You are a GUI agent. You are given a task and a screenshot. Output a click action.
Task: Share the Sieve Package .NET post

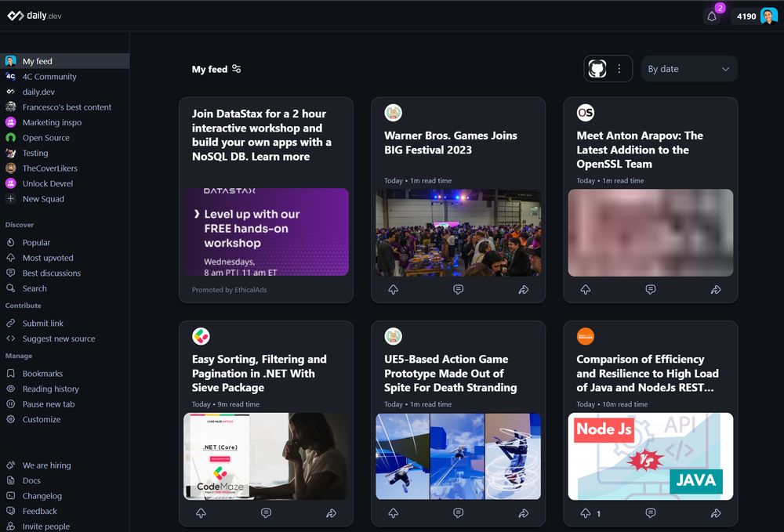(x=332, y=513)
